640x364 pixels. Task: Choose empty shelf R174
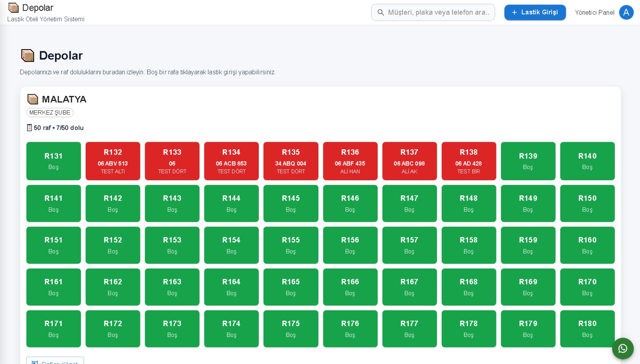pos(231,329)
